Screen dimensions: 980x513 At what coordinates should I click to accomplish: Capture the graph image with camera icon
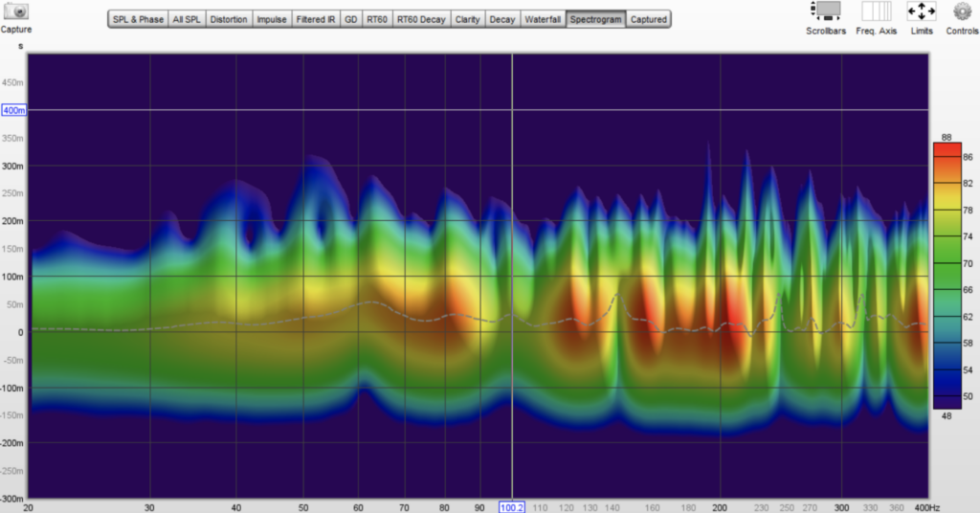click(15, 11)
